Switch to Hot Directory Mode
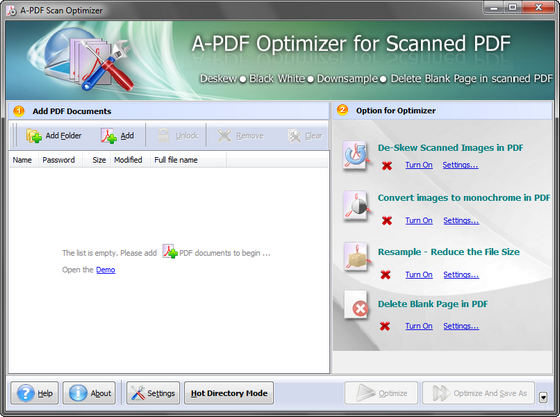This screenshot has height=417, width=560. coord(229,393)
